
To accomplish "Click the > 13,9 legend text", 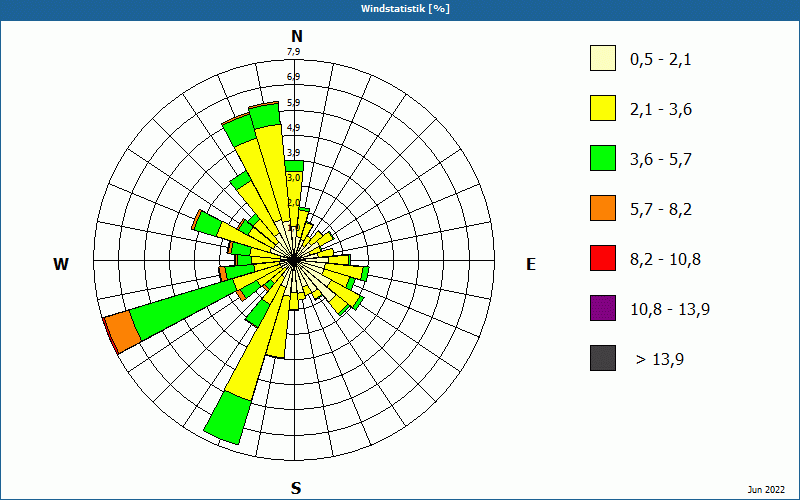I will pos(660,360).
